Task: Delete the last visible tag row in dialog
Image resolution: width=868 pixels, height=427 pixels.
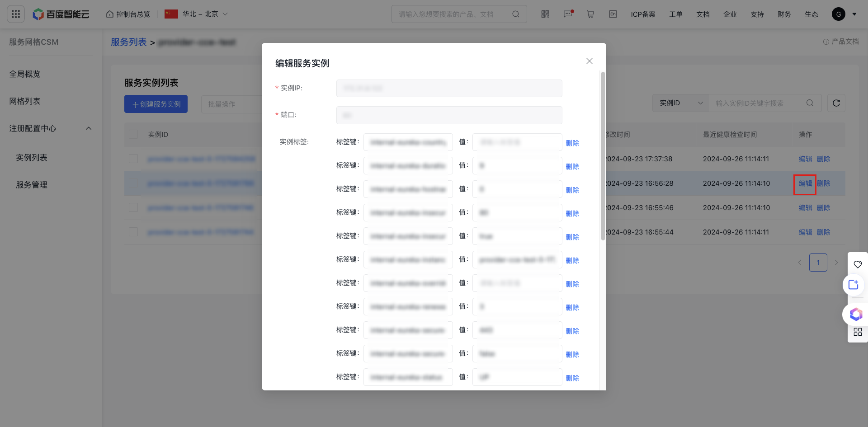Action: tap(572, 378)
